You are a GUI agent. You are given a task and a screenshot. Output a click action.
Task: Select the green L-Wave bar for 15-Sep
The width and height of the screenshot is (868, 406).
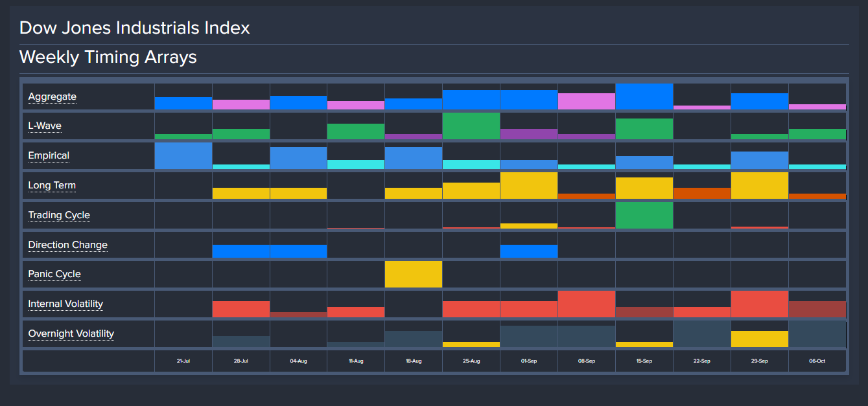coord(644,129)
